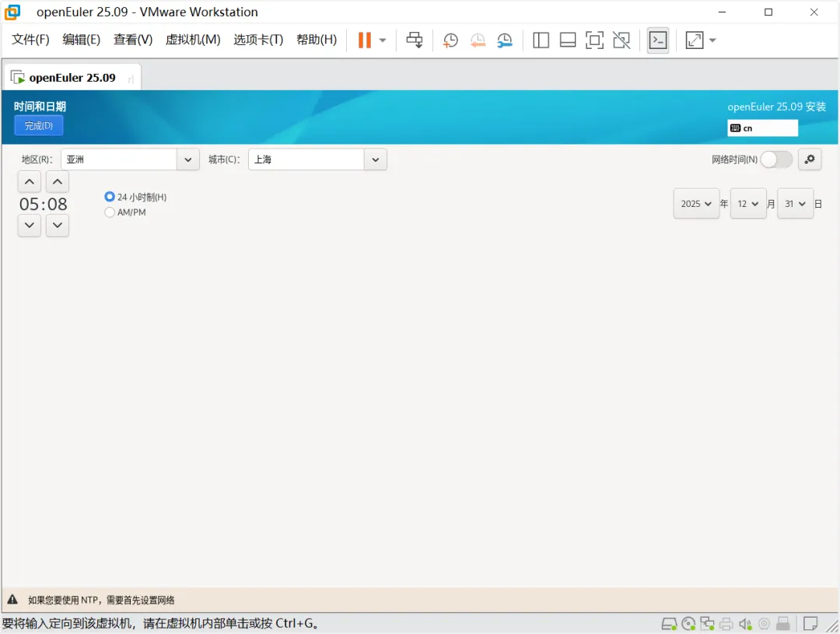
Task: Click the hard disk status icon
Action: 669,624
